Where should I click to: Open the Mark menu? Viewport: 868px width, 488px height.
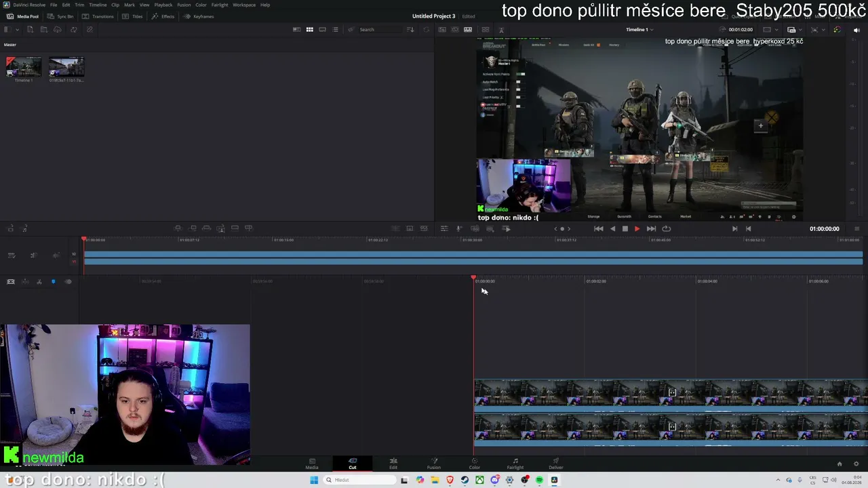coord(129,5)
